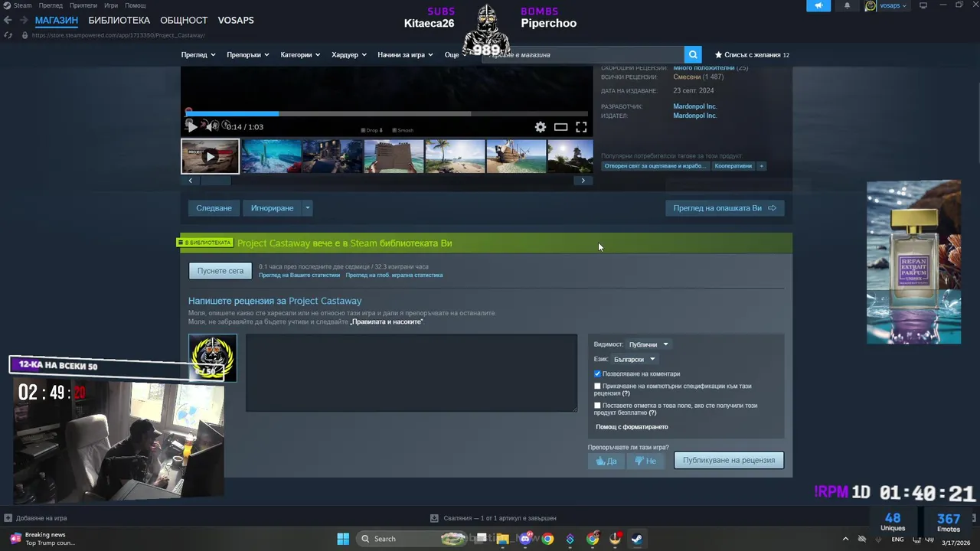Click the Пуснете сега play button
980x551 pixels.
[220, 271]
